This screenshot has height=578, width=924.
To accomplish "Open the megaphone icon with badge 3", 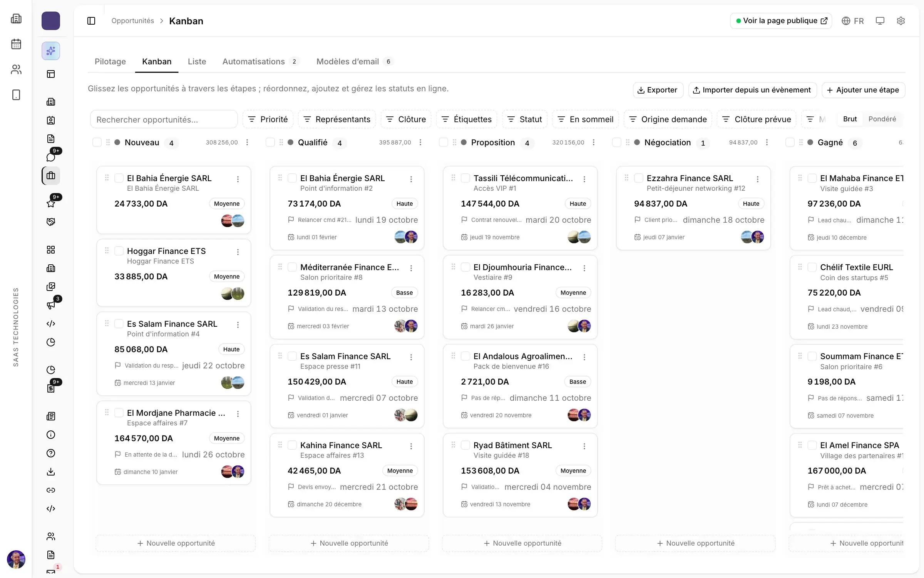I will (x=51, y=305).
